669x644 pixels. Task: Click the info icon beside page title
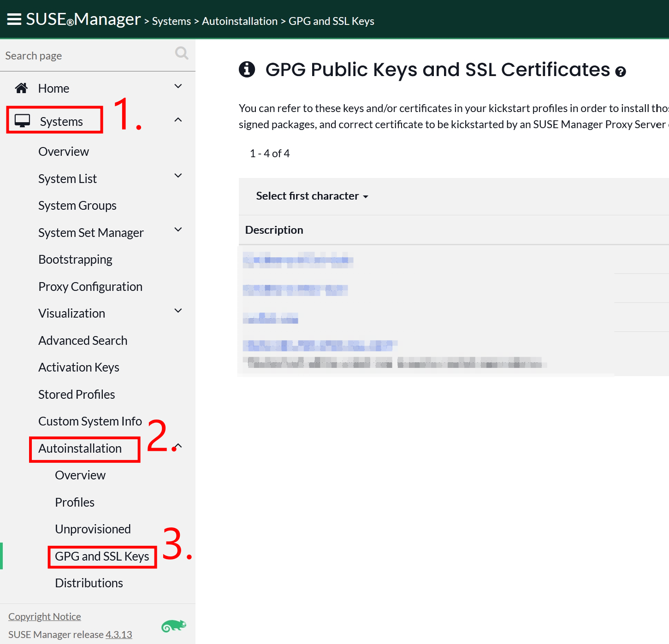tap(247, 69)
